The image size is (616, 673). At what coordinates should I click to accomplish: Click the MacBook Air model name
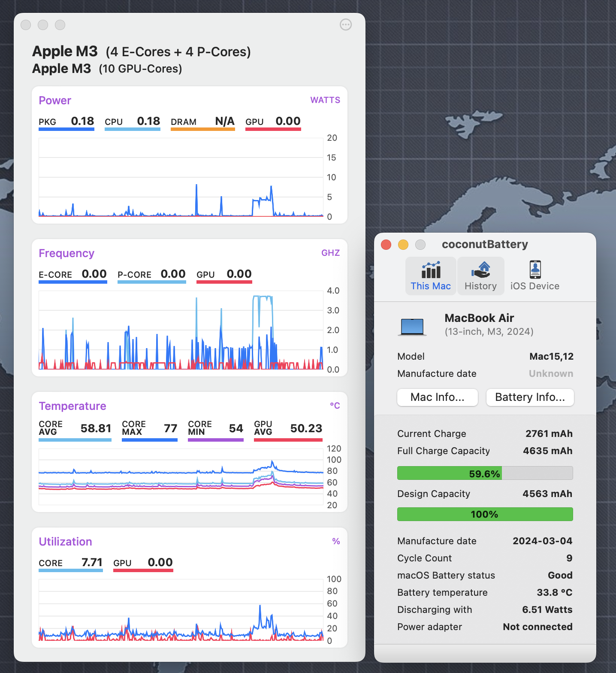479,318
